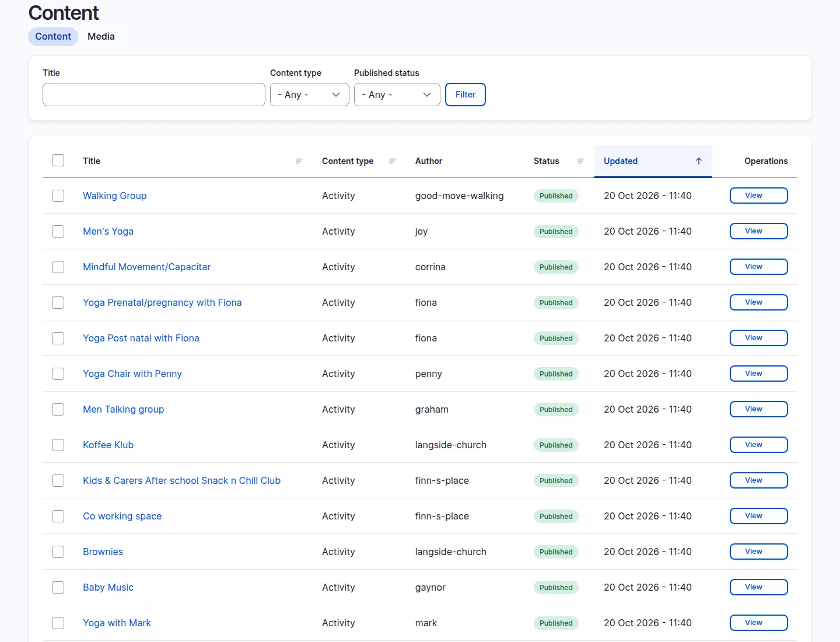840x642 pixels.
Task: Click author 'gaynor' in Baby Music row
Action: (430, 587)
